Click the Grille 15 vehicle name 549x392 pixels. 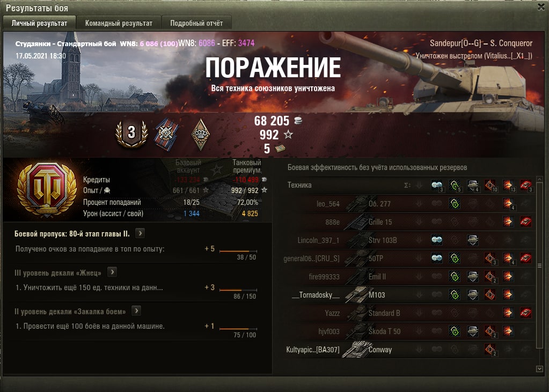point(380,222)
